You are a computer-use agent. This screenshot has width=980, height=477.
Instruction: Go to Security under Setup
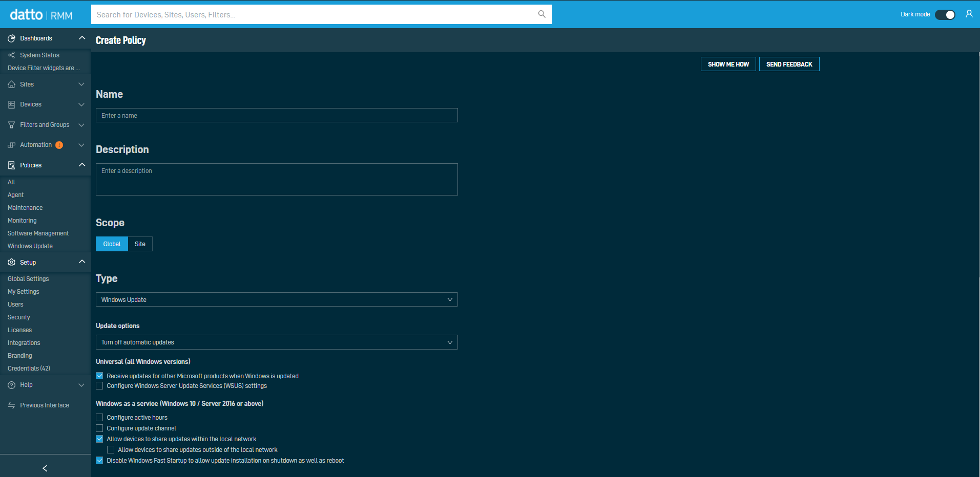[x=19, y=317]
